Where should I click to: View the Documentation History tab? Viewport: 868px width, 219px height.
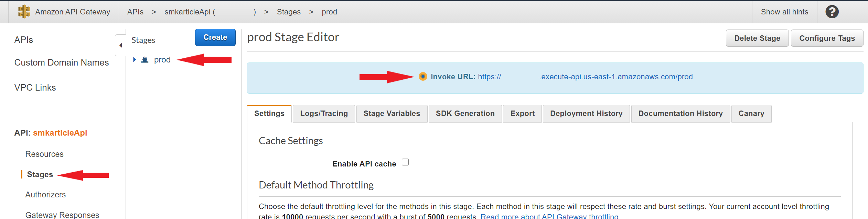[681, 114]
